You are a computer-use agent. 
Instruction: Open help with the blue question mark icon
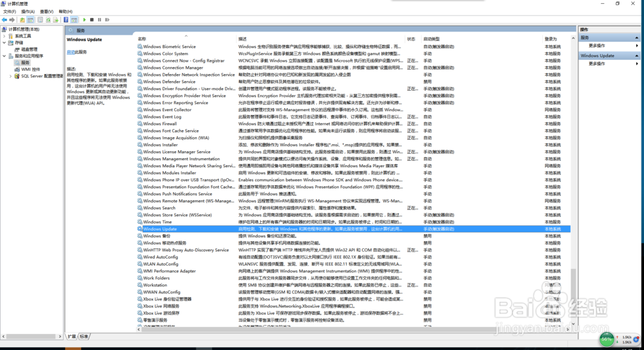(x=66, y=20)
